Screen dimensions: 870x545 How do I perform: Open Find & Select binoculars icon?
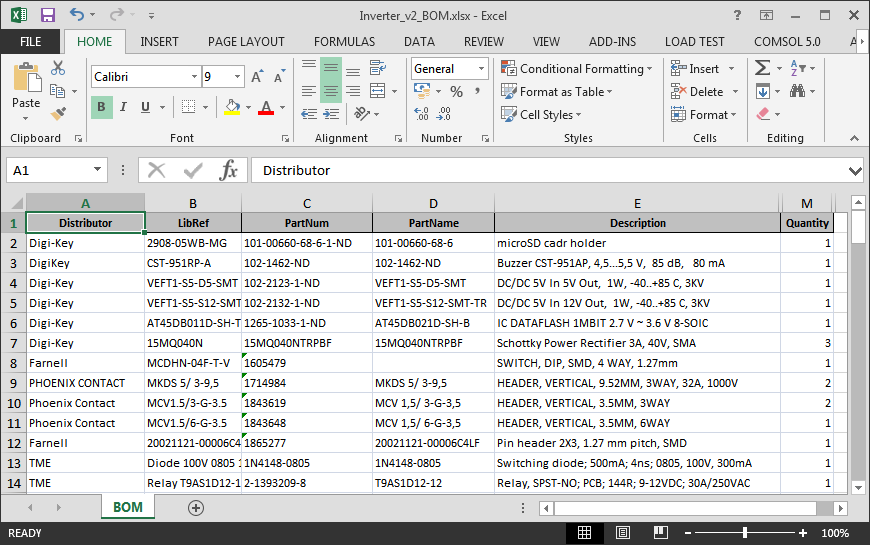coord(797,91)
